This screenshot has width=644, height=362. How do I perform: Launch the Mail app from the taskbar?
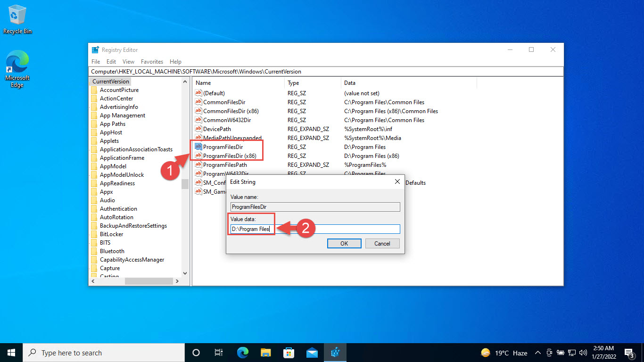click(312, 352)
